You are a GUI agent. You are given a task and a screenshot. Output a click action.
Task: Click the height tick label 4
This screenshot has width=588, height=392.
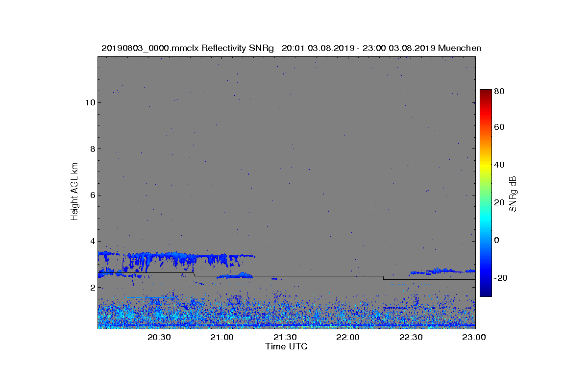tap(92, 241)
